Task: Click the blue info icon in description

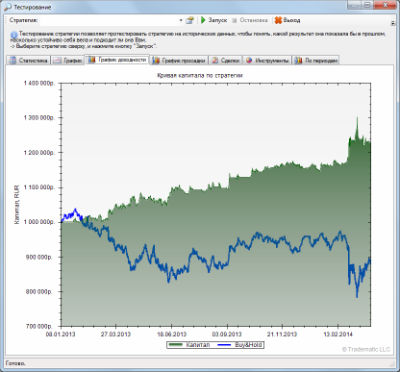Action: tap(14, 34)
